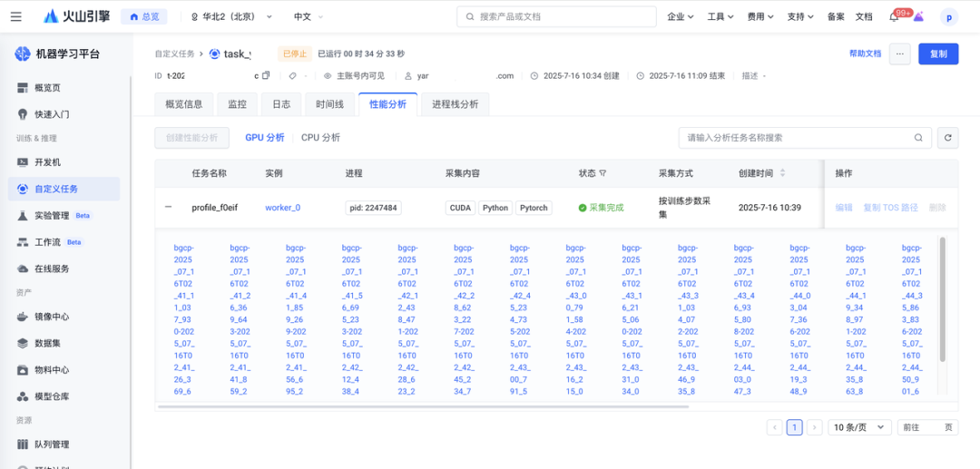The width and height of the screenshot is (980, 469).
Task: Click the blue 复制 button
Action: tap(938, 54)
